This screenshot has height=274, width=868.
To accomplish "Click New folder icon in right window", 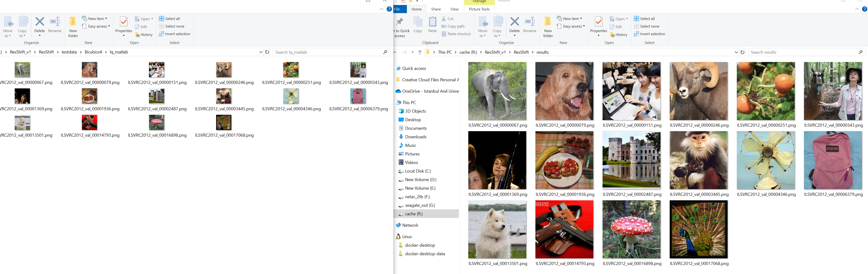I will 548,22.
